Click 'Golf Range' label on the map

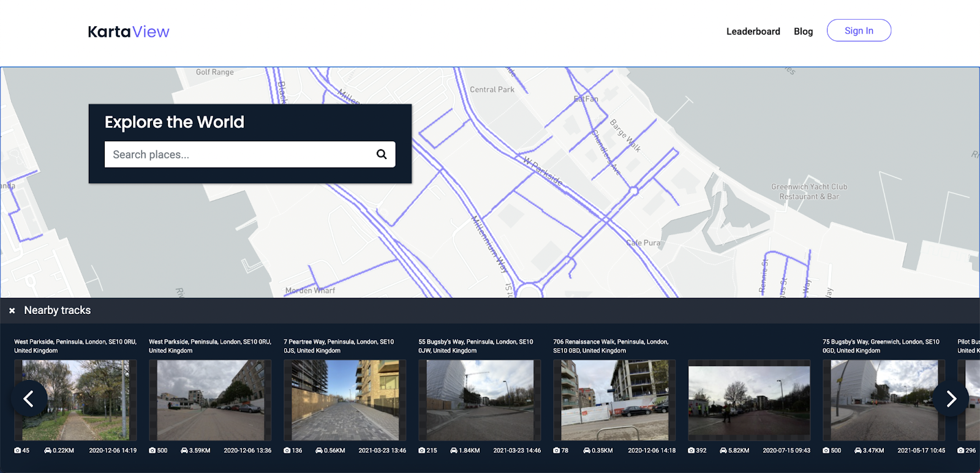(x=215, y=72)
